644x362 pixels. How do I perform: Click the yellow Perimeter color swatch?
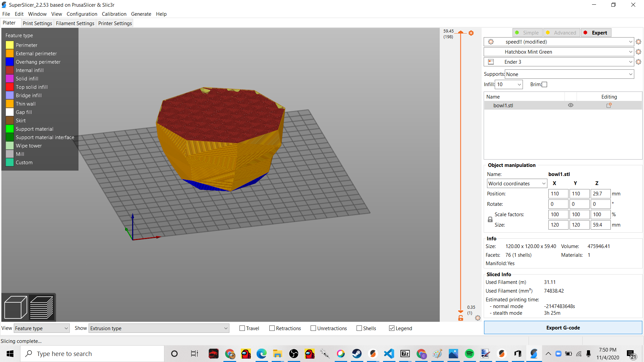click(x=10, y=45)
